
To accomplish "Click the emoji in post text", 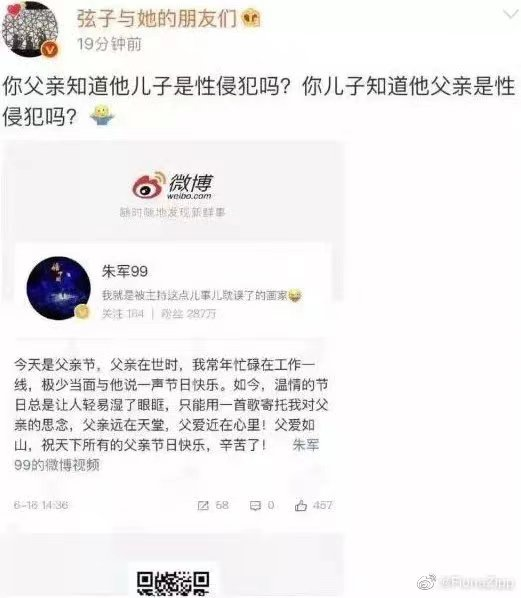I will (102, 116).
